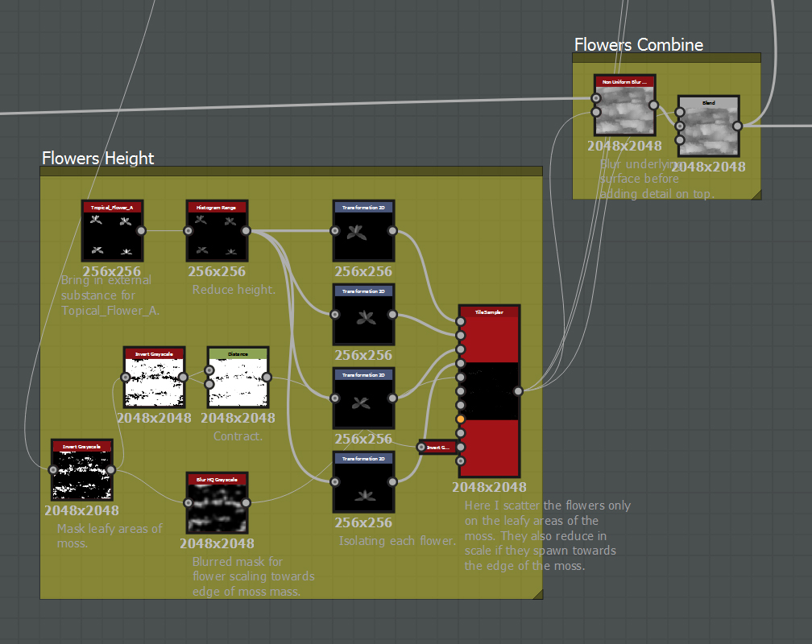Select the Non Uniform Blur node

coord(624,106)
